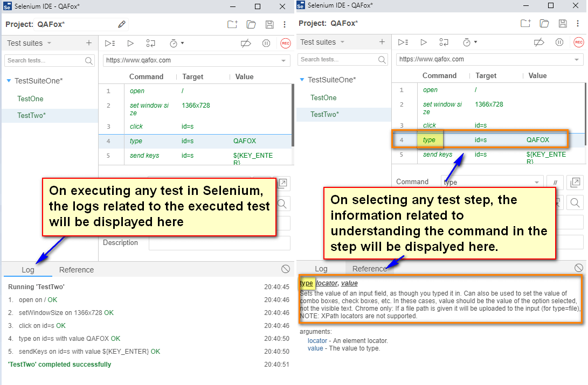Viewport: 588px width, 385px height.
Task: Select 'send keys' row in left window
Action: (195, 157)
